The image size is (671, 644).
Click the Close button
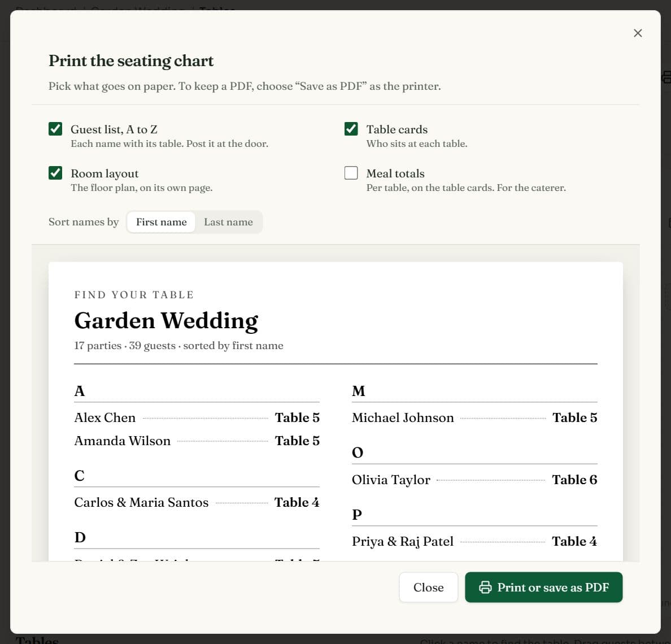[x=428, y=587]
